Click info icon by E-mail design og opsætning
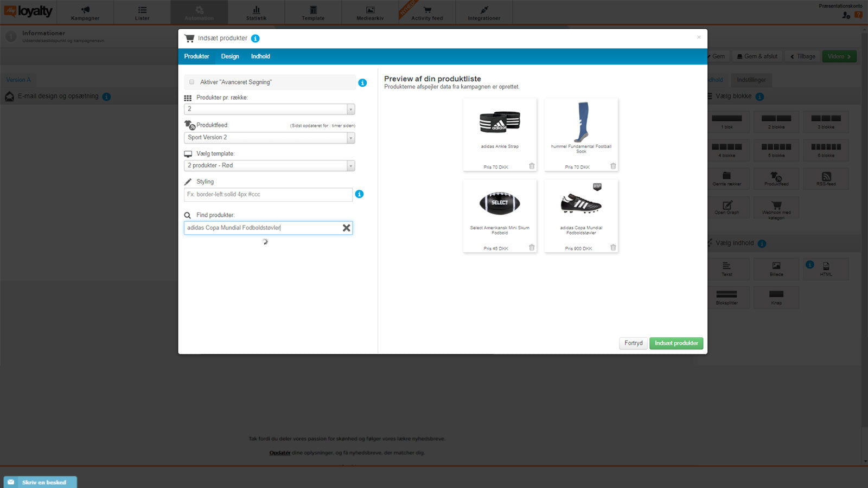Image resolution: width=868 pixels, height=488 pixels. pos(106,97)
